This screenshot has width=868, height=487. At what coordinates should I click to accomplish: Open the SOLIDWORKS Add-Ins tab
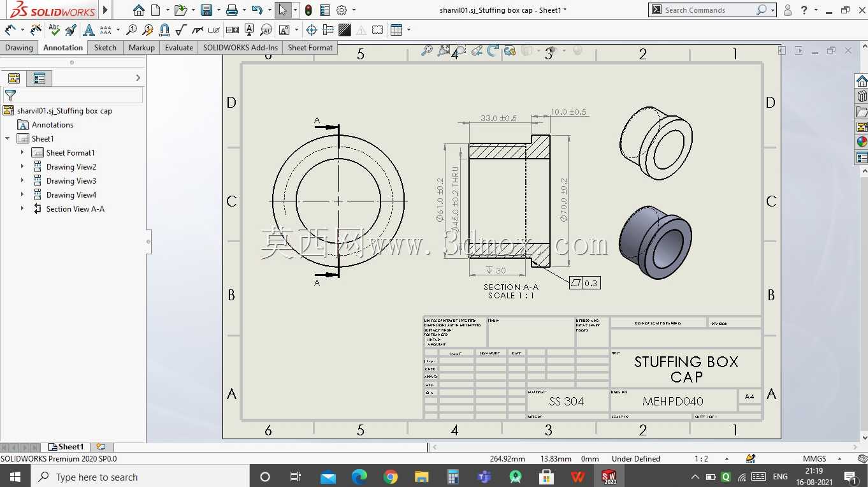point(240,48)
